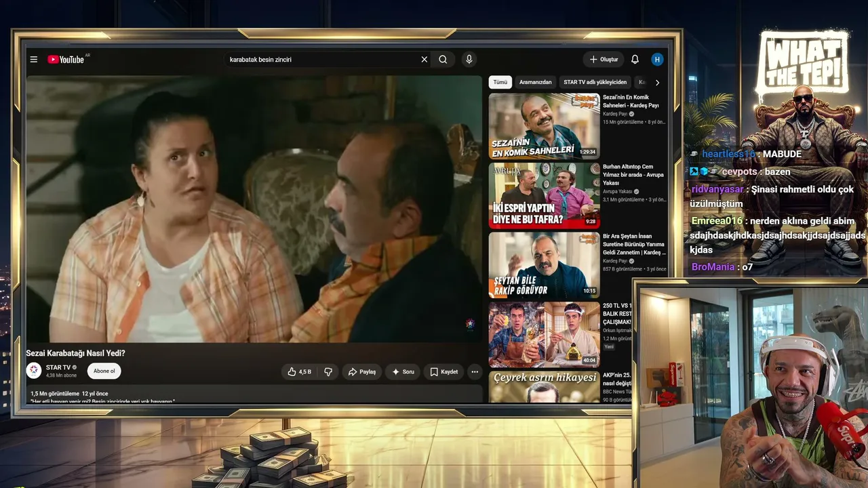Open the notifications bell
The width and height of the screenshot is (868, 488).
coord(635,60)
